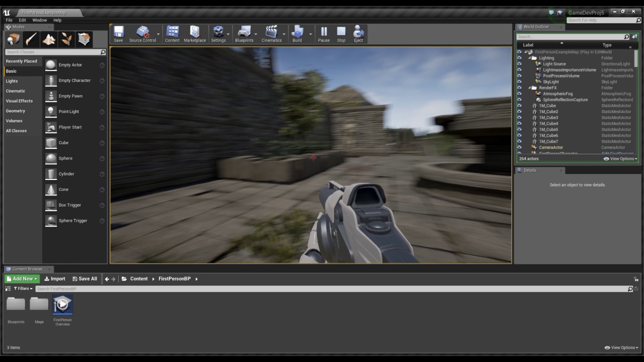Pick the Sphere shape
Image resolution: width=644 pixels, height=362 pixels.
click(74, 158)
